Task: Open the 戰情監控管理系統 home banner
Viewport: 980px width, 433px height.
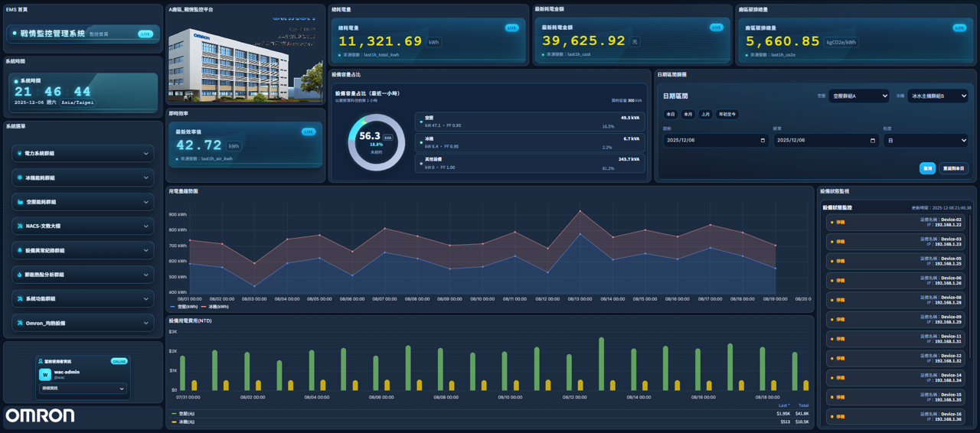Action: coord(83,34)
